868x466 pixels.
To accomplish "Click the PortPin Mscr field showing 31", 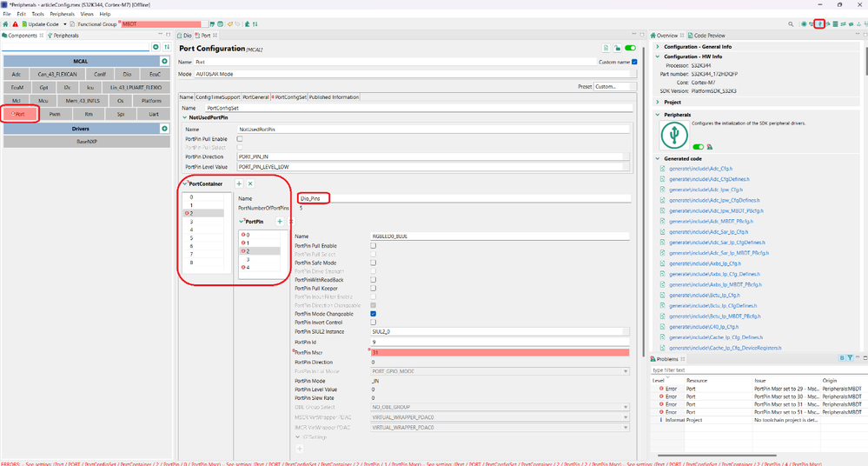I will coord(500,352).
